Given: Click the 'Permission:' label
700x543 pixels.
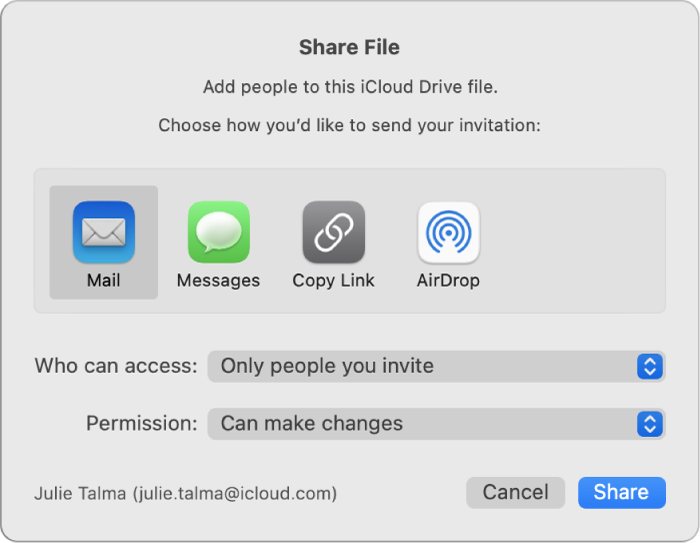Looking at the screenshot, I should pos(142,423).
